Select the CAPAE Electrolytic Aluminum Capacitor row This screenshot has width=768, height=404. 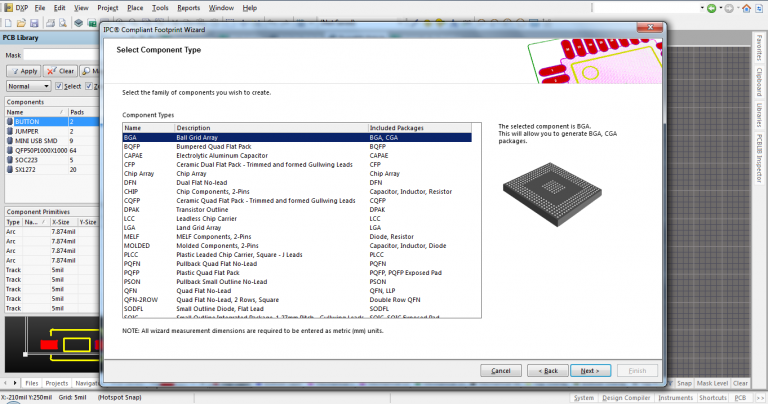pyautogui.click(x=297, y=156)
